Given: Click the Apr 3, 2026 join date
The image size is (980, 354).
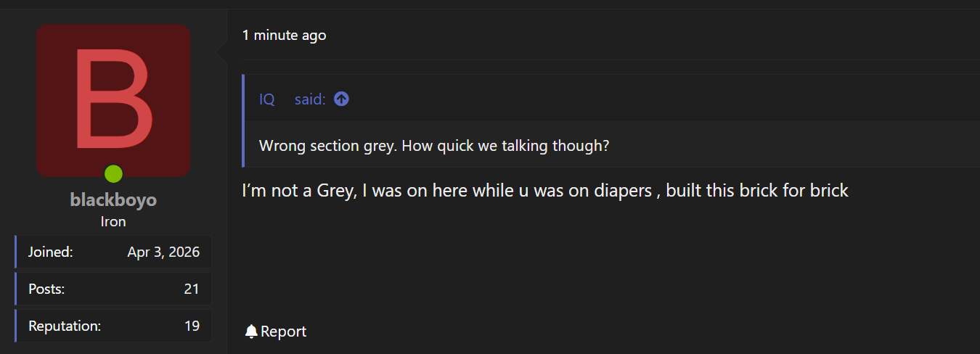Looking at the screenshot, I should pyautogui.click(x=163, y=252).
